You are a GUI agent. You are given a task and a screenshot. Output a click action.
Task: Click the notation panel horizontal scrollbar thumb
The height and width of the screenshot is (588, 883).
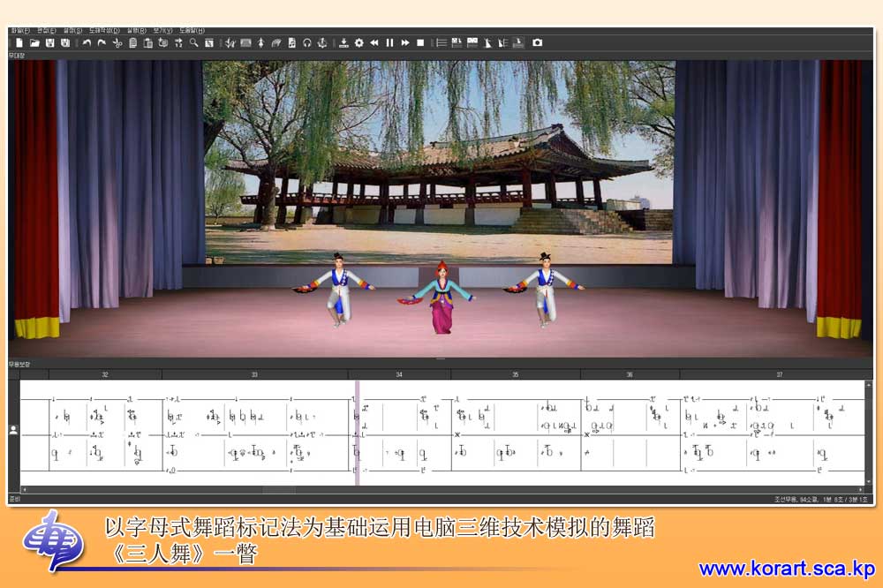pyautogui.click(x=278, y=489)
